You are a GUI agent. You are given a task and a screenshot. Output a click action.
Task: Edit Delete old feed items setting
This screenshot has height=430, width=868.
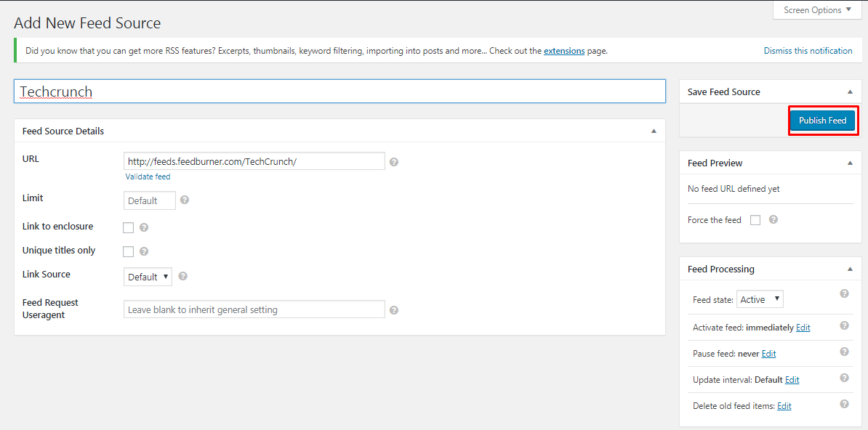point(784,406)
